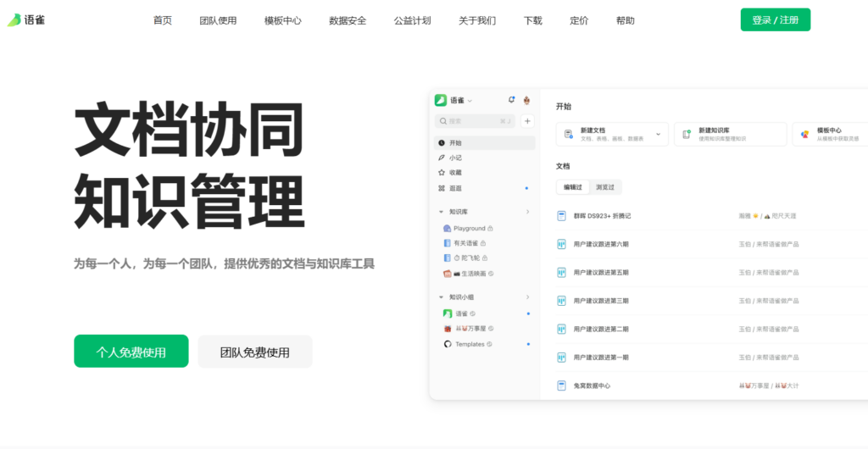Screen dimensions: 868x449
Task: Click the 搜索 search input field
Action: (475, 121)
